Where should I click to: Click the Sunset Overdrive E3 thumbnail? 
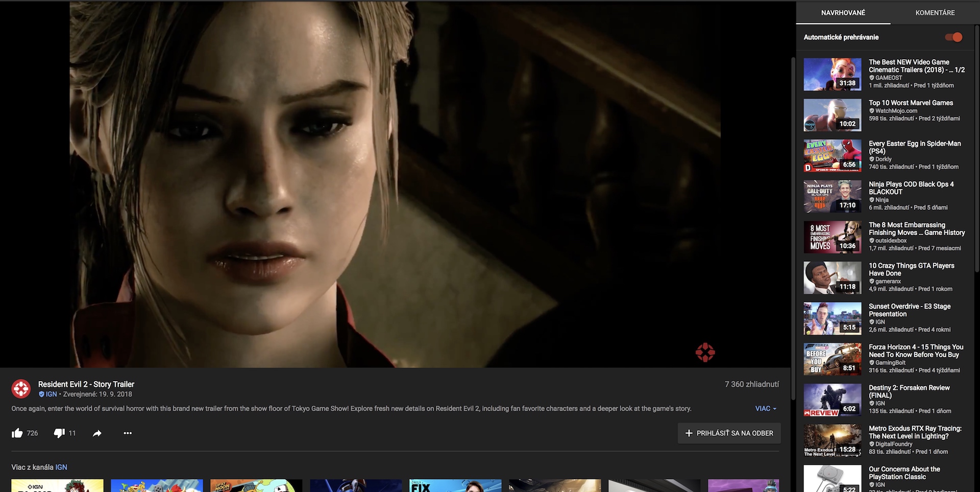coord(832,319)
